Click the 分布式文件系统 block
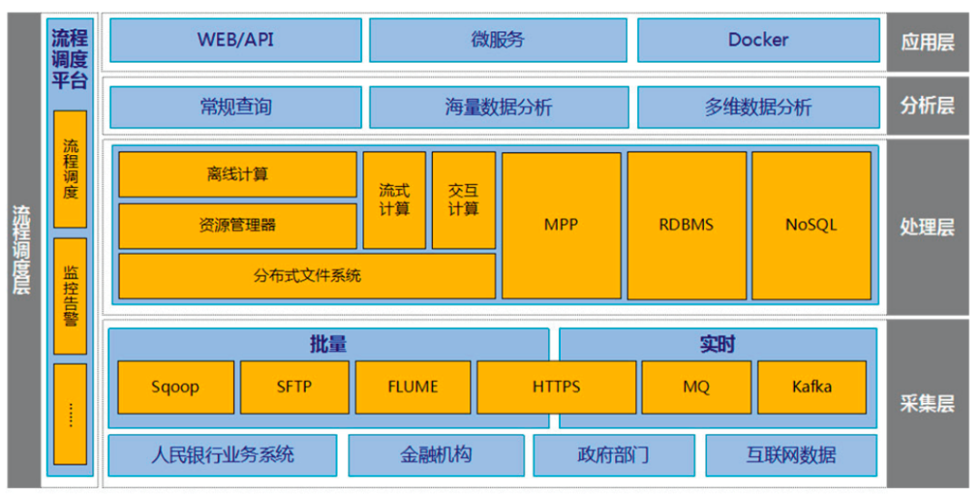This screenshot has width=980, height=497. coord(307,276)
